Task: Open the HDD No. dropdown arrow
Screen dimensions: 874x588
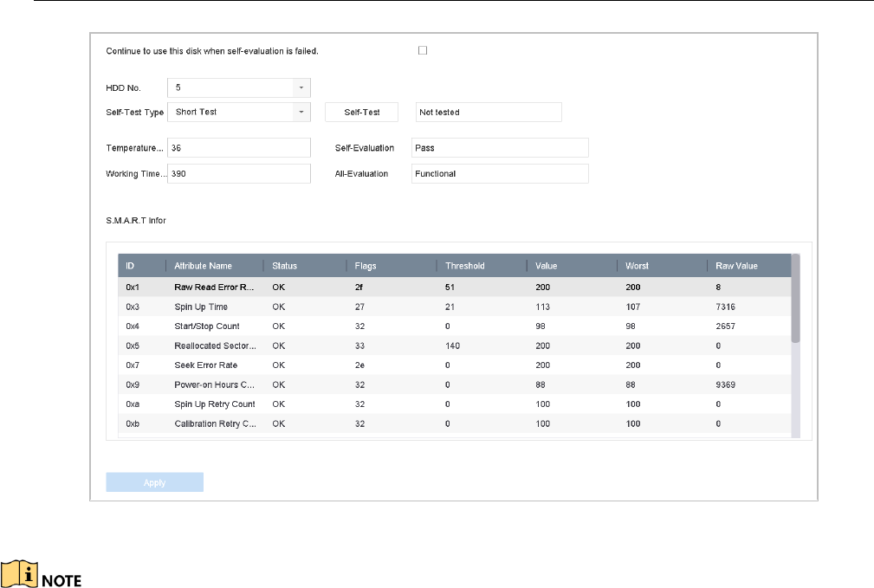Action: click(301, 87)
